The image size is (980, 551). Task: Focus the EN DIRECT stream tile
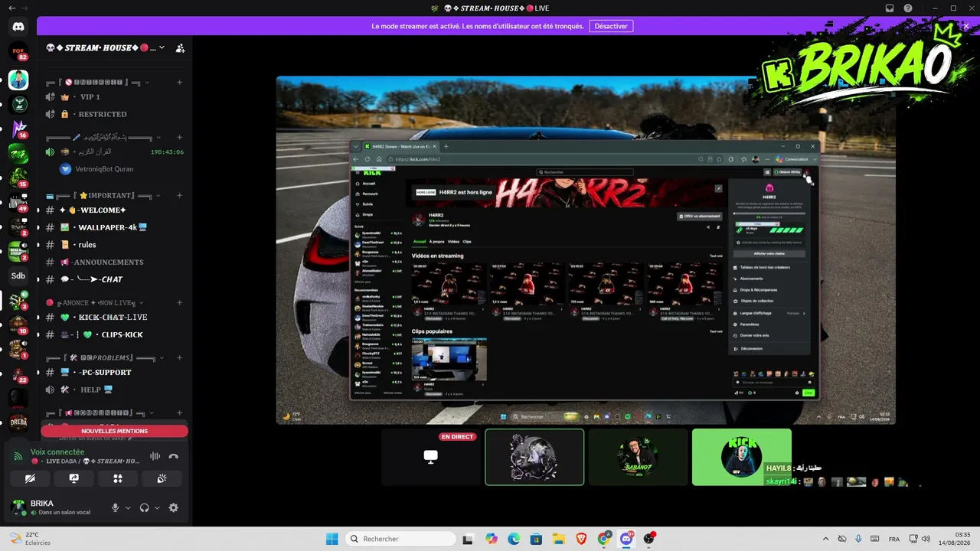431,457
